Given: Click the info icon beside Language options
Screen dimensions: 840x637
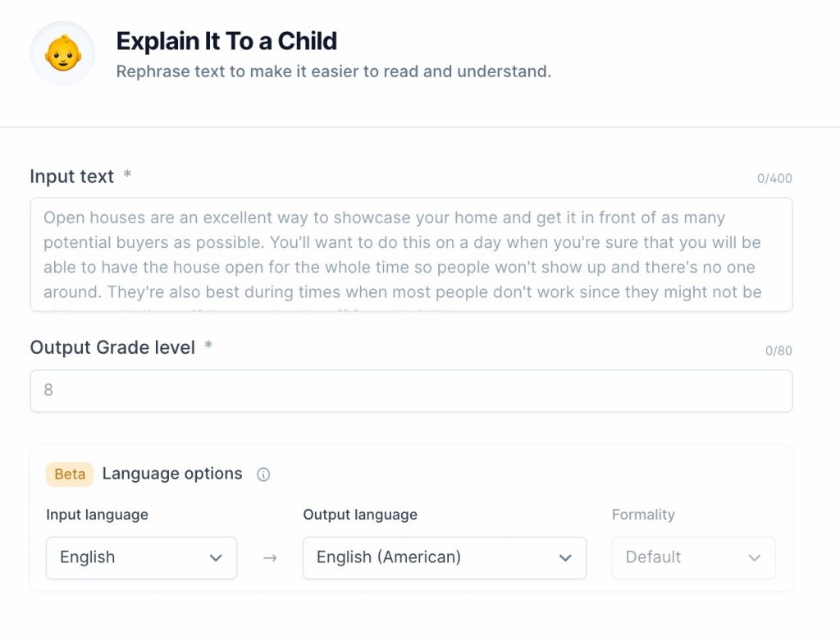Looking at the screenshot, I should [263, 474].
